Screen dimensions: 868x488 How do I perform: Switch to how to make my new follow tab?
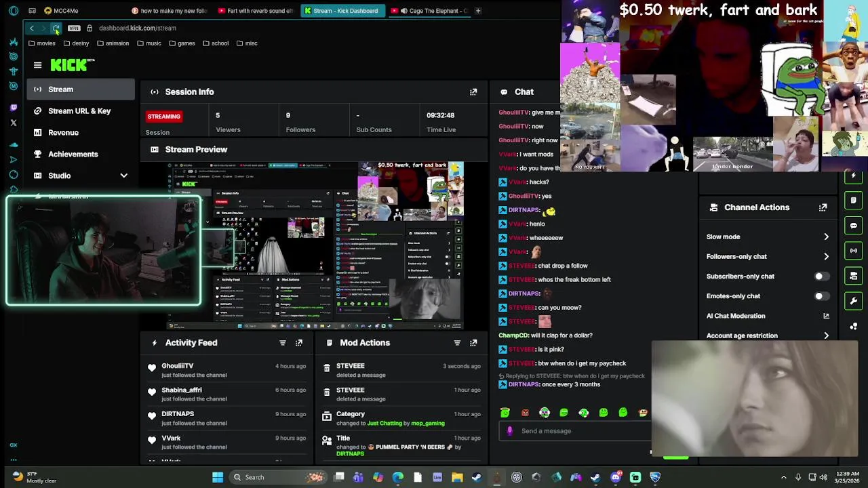click(x=169, y=11)
